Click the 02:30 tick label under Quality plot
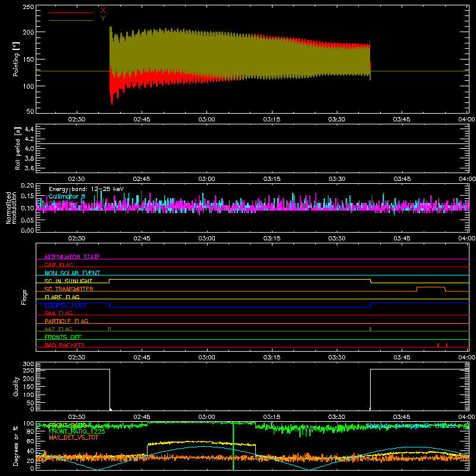Screen dimensions: 476x476 [77, 417]
